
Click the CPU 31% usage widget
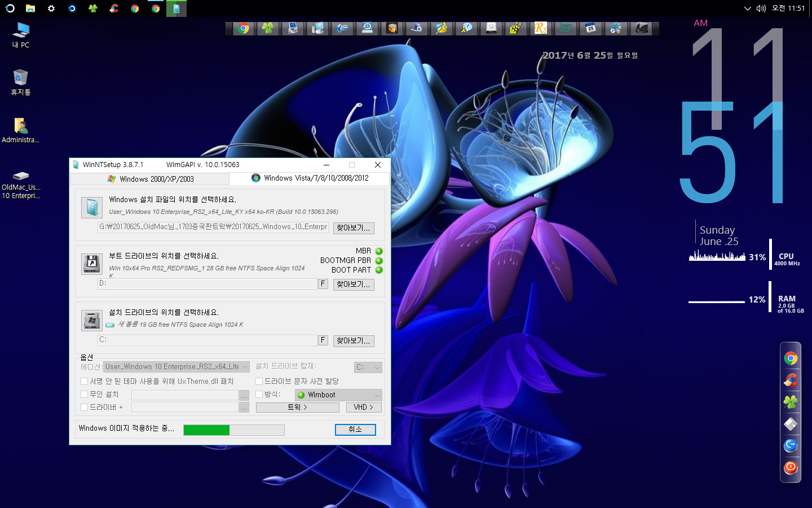click(x=744, y=257)
